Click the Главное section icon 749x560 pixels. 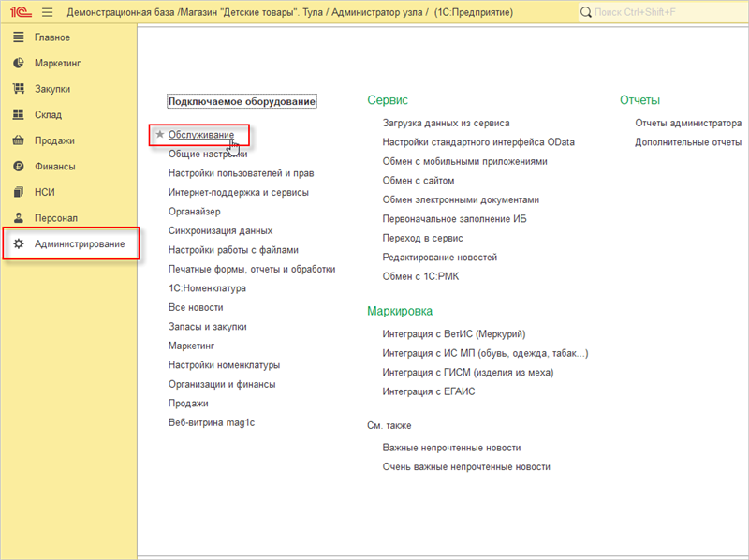18,37
